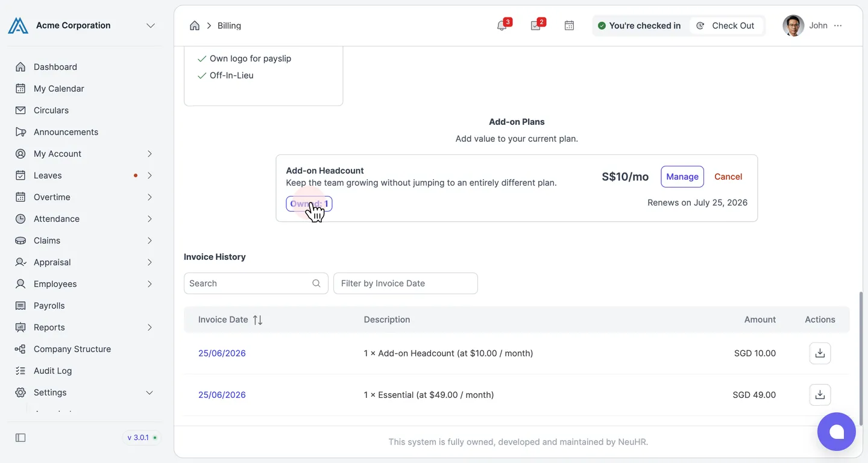Click John's profile avatar

(793, 25)
